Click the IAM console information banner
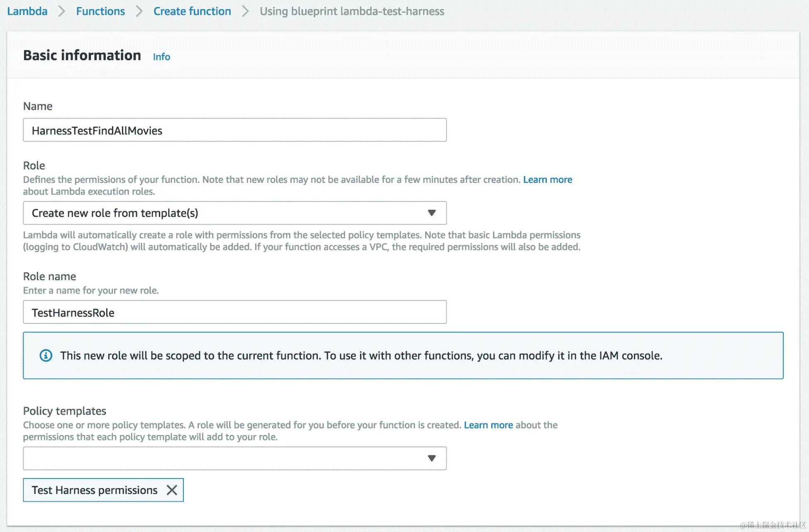Image resolution: width=809 pixels, height=532 pixels. pyautogui.click(x=402, y=355)
